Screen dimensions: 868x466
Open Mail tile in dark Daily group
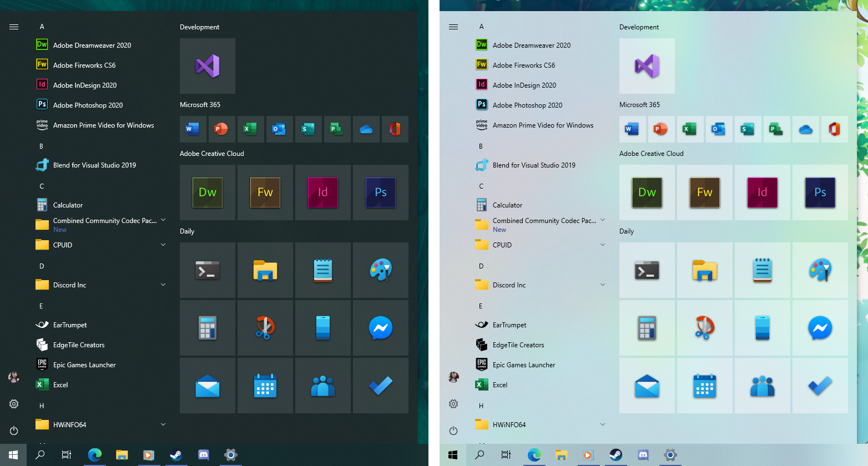point(208,386)
